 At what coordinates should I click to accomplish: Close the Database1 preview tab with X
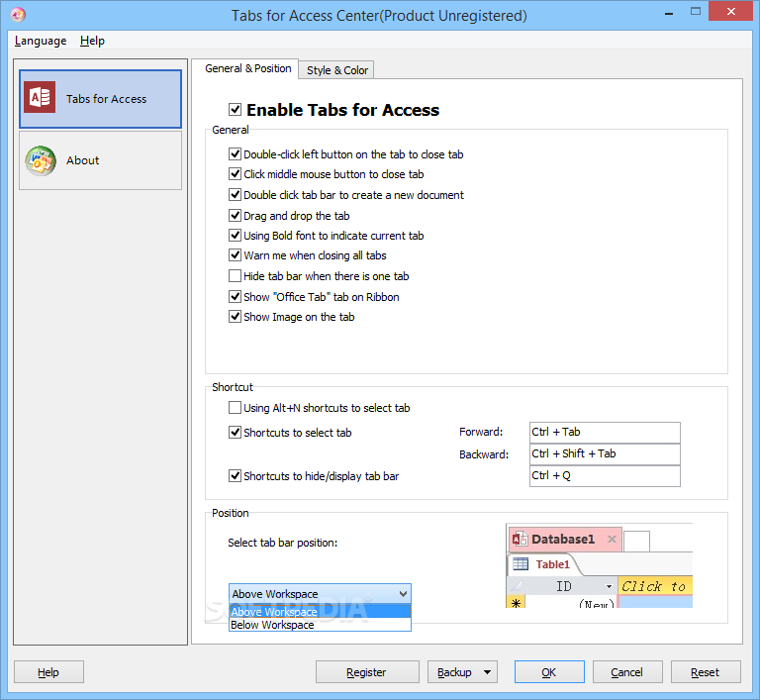click(612, 539)
